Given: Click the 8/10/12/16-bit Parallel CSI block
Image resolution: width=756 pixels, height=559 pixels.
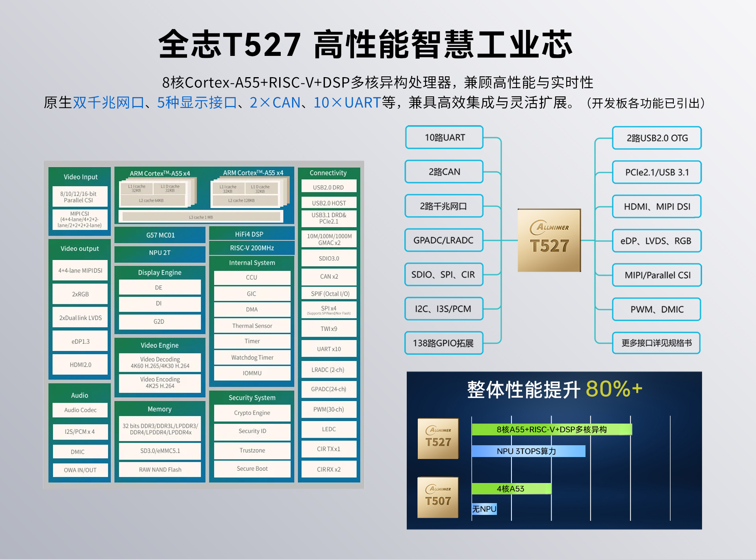Looking at the screenshot, I should (x=80, y=197).
